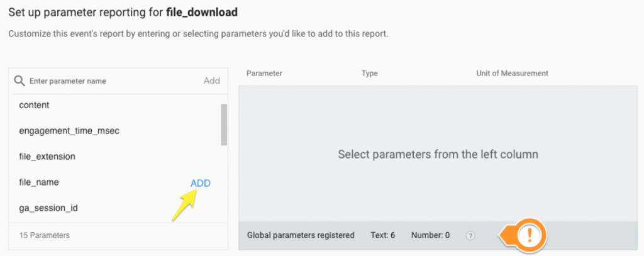Click the Text: 6 counter
The image size is (644, 256).
coord(383,236)
